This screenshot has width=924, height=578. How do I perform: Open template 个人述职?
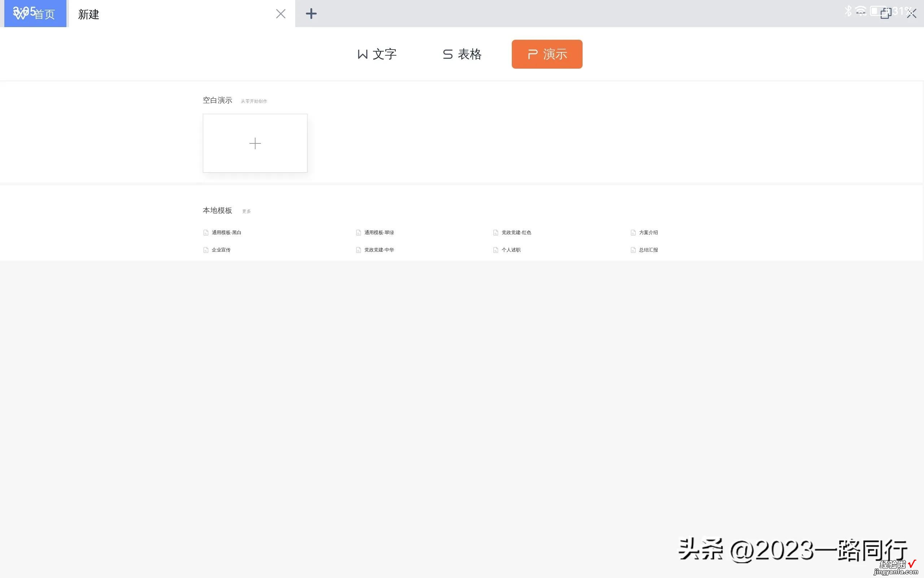pyautogui.click(x=511, y=250)
